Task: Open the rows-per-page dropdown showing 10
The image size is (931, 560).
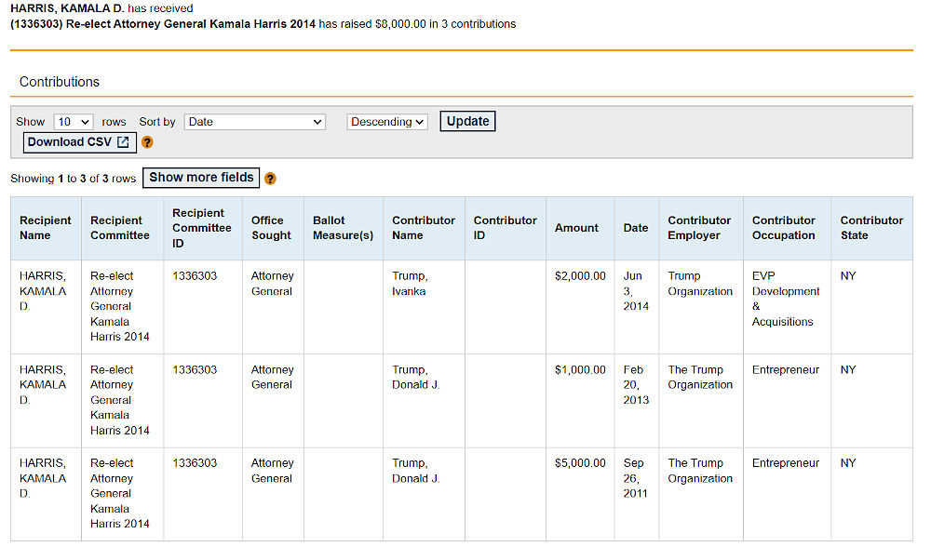Action: pos(73,122)
